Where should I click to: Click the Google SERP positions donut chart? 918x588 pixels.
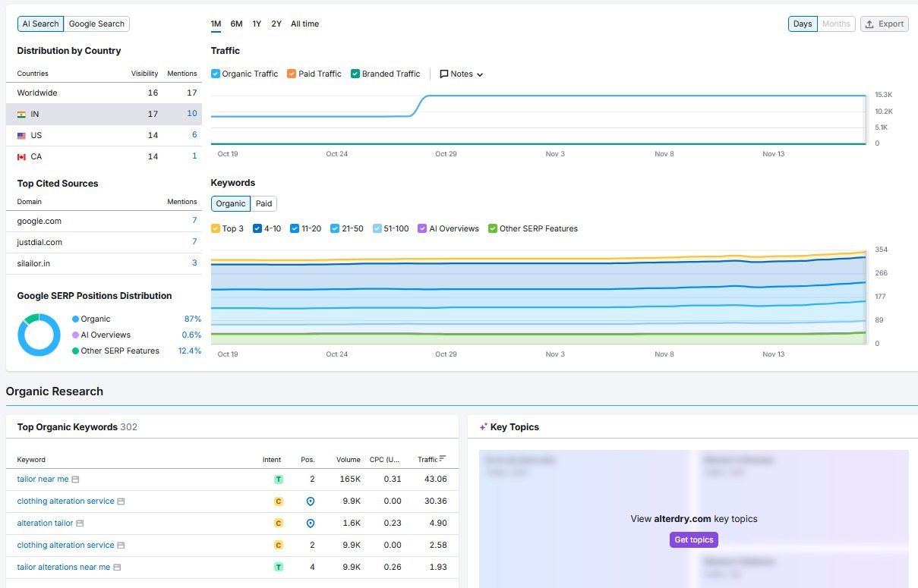[x=39, y=335]
